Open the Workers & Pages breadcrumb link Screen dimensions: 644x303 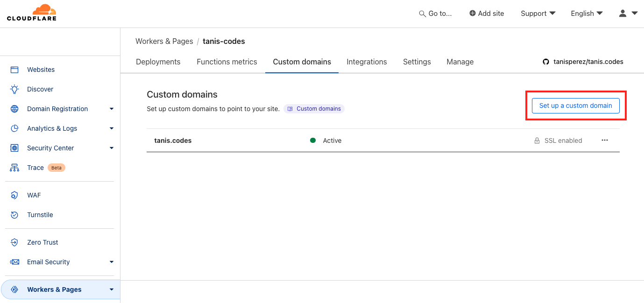coord(164,41)
